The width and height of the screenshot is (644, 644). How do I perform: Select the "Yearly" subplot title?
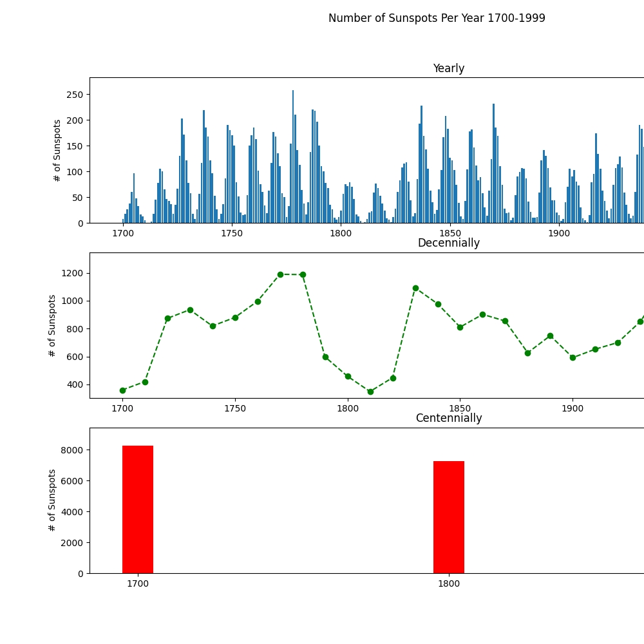[448, 69]
